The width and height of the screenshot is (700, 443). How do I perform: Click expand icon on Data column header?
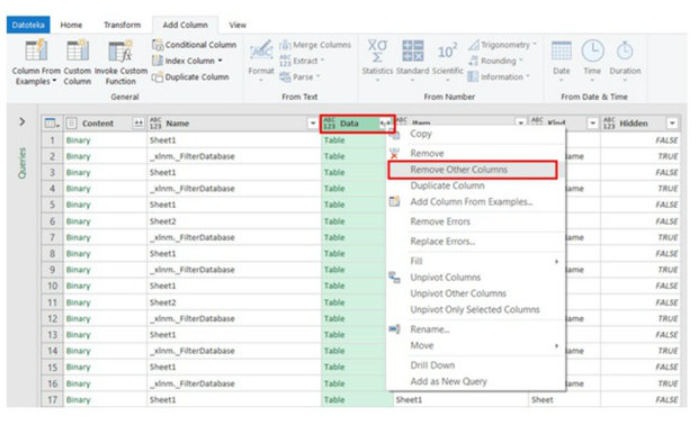385,123
